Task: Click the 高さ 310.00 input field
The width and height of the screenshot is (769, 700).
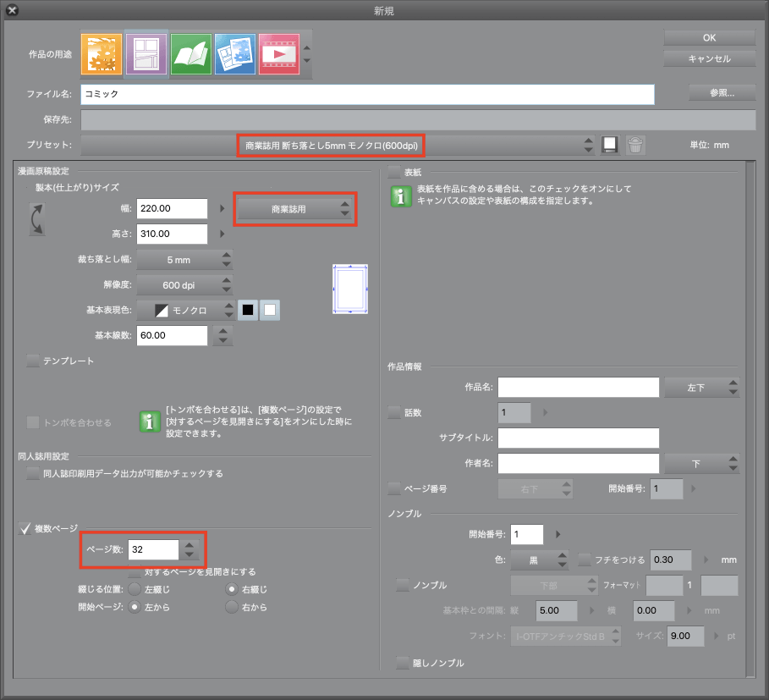Action: (x=172, y=234)
